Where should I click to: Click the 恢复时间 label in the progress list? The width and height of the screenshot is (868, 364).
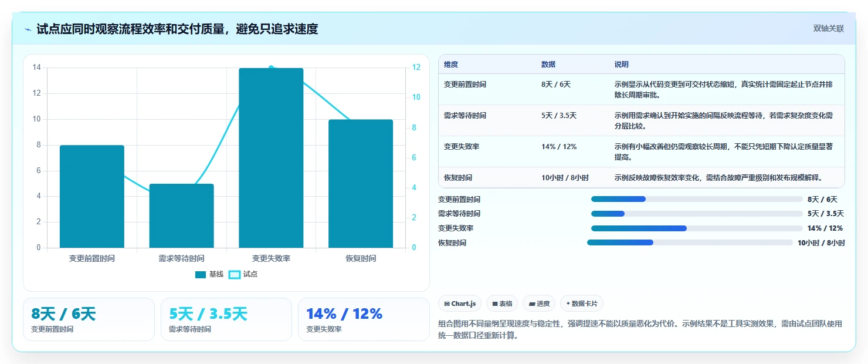point(452,243)
